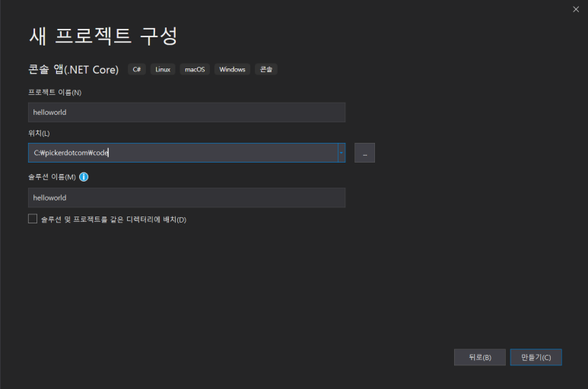Viewport: 588px width, 389px height.
Task: Open the location path dropdown arrow
Action: coord(342,153)
